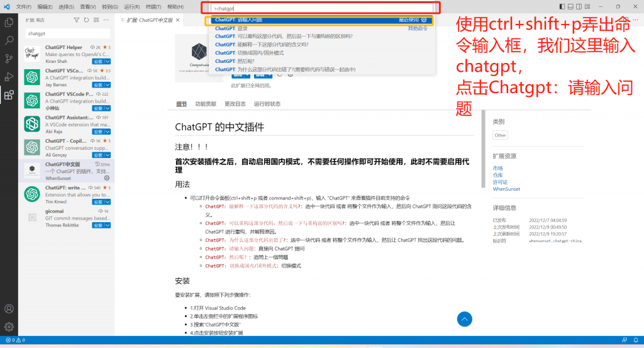644x348 pixels.
Task: Run command ChatGPT: 能解释一下这部分代码的含义吗?
Action: point(323,45)
